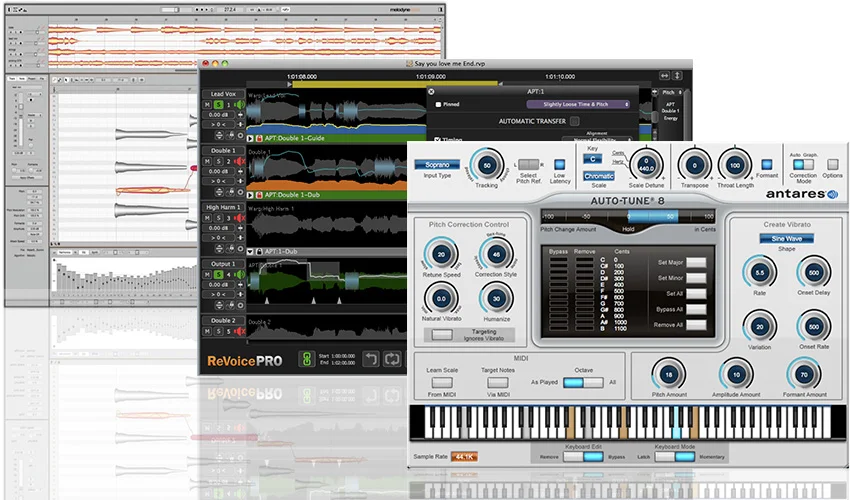Toggle Low Latency in Auto-Tune
Image resolution: width=850 pixels, height=500 pixels.
click(559, 164)
